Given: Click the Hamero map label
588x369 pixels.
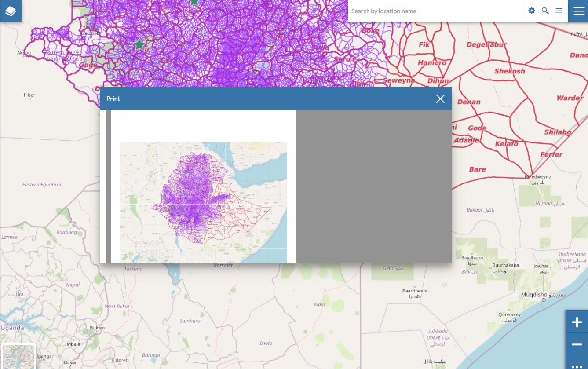Looking at the screenshot, I should click(x=432, y=63).
